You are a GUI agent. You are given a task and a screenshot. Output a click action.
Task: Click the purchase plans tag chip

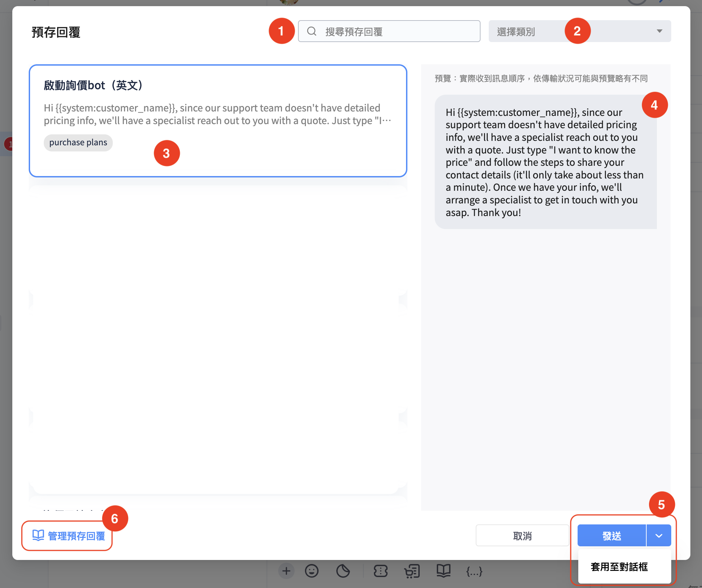click(78, 143)
